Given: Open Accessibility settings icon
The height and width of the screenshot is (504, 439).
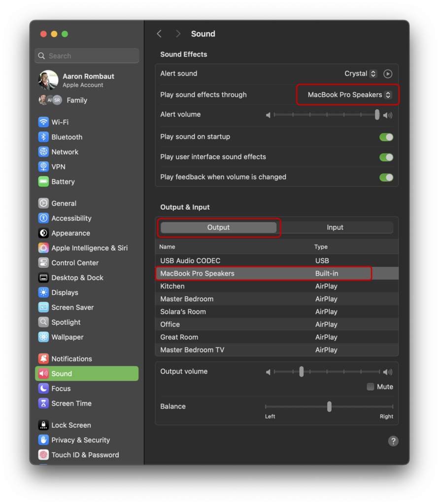Looking at the screenshot, I should (x=43, y=218).
